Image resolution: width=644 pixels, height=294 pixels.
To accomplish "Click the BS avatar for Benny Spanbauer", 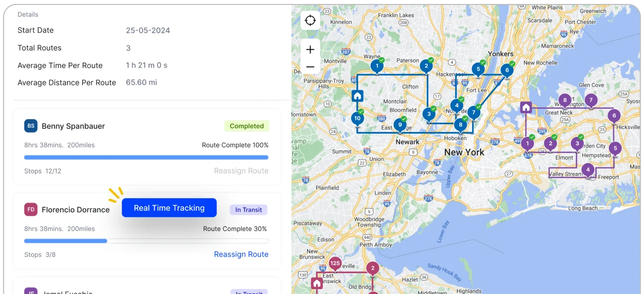I will tap(31, 126).
